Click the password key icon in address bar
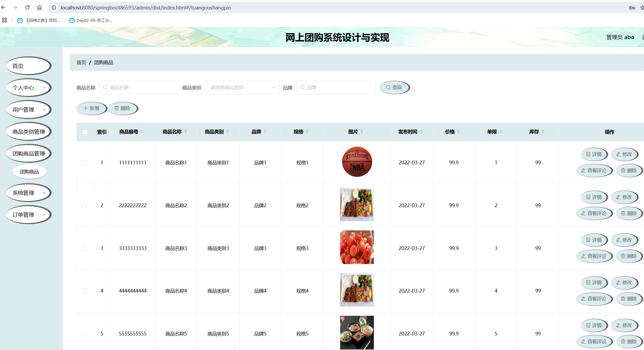This screenshot has width=644, height=350. [x=632, y=8]
